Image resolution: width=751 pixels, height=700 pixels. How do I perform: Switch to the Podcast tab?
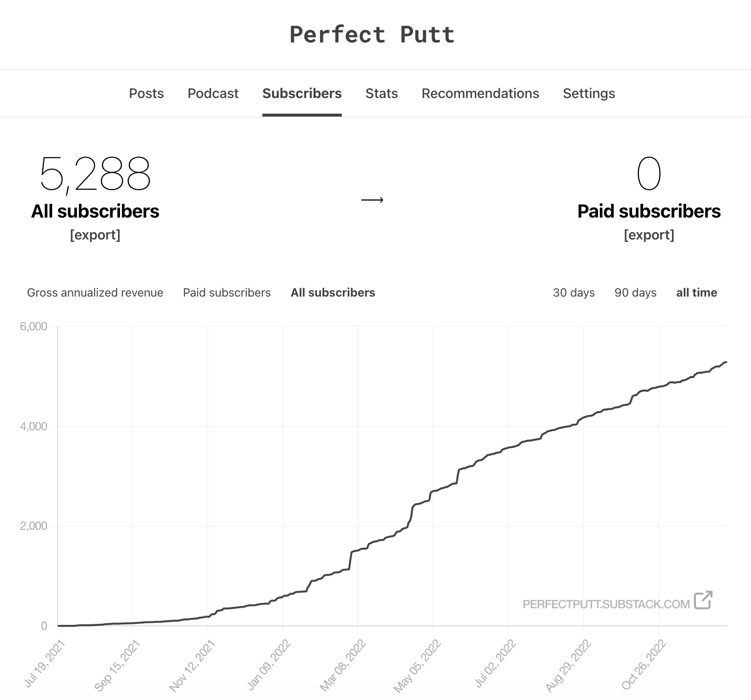213,93
